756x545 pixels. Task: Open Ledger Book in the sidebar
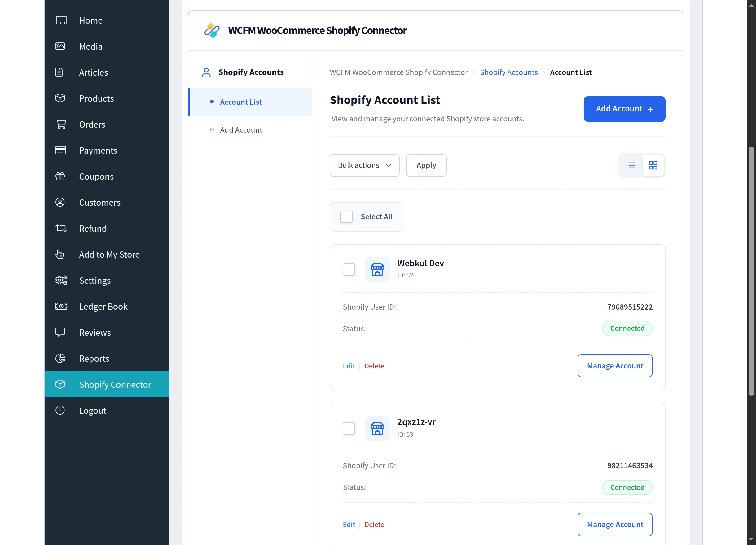107,306
